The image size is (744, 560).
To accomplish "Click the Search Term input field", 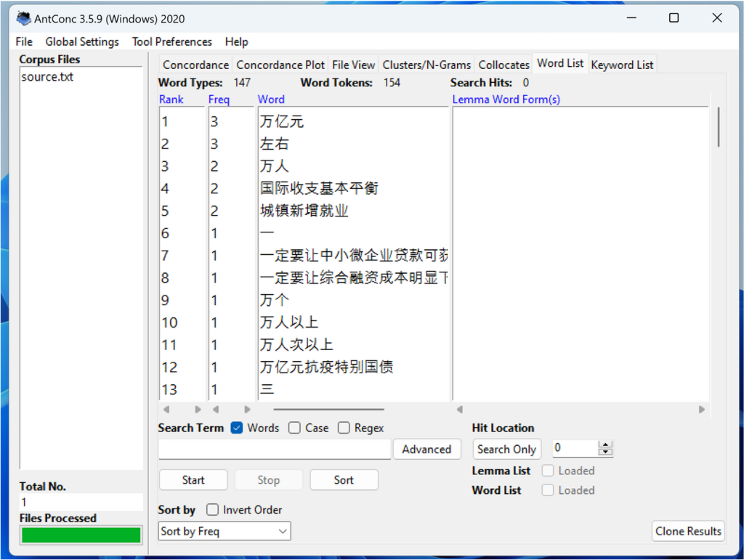I will coord(275,450).
